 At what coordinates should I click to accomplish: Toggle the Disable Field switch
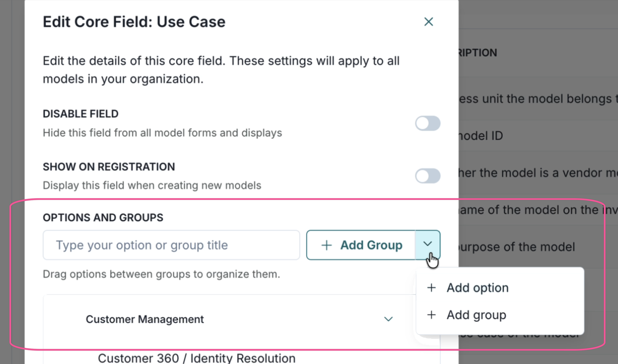[427, 123]
